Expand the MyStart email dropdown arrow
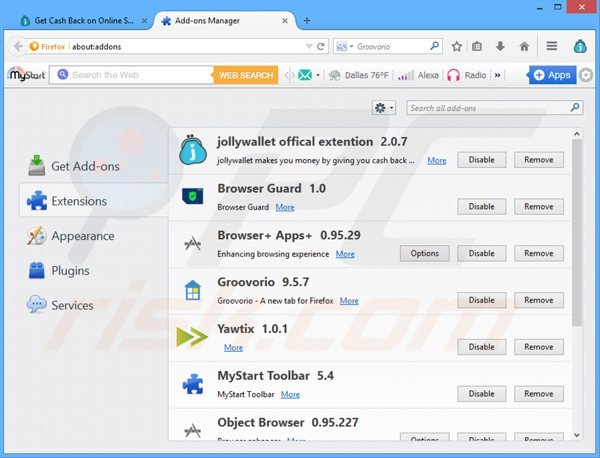 [x=318, y=75]
